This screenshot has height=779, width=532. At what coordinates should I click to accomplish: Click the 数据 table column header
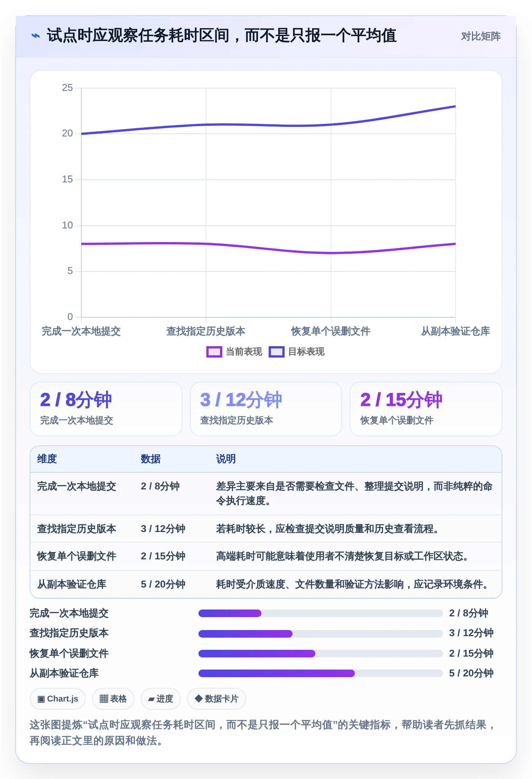coord(151,459)
